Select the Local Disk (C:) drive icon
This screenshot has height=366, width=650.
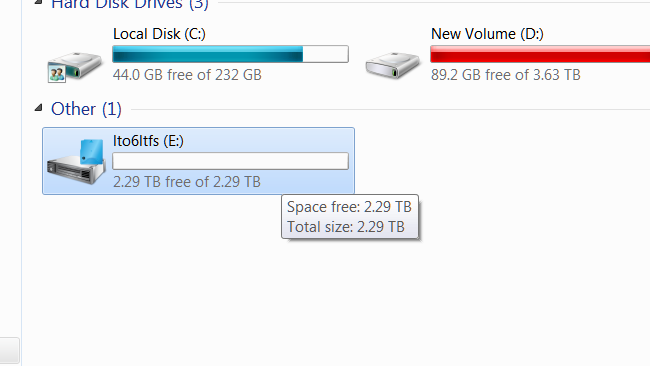point(75,66)
